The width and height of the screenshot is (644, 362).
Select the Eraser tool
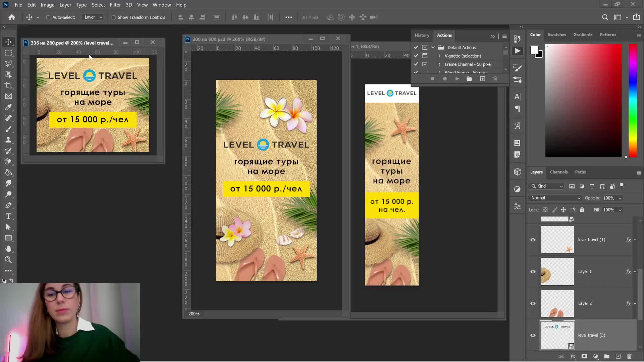[8, 162]
